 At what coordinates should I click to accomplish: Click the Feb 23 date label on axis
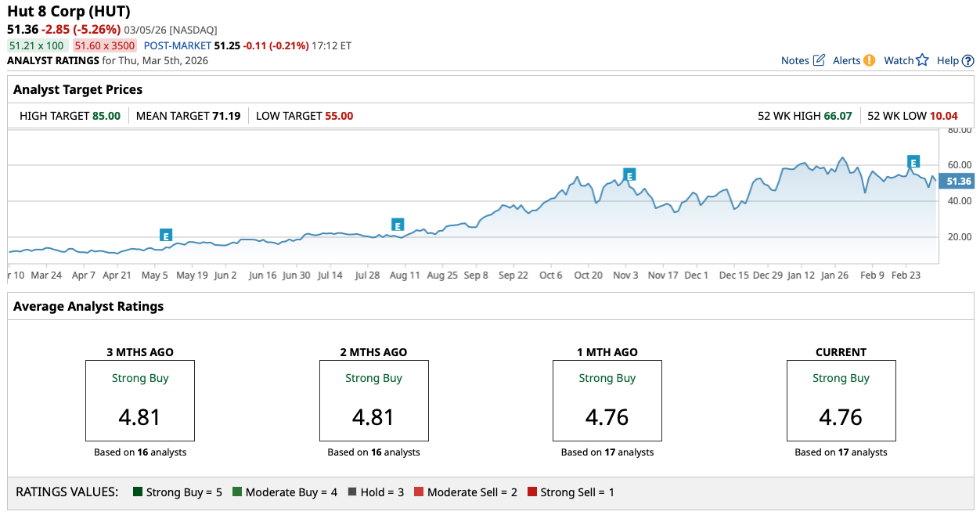[x=906, y=276]
